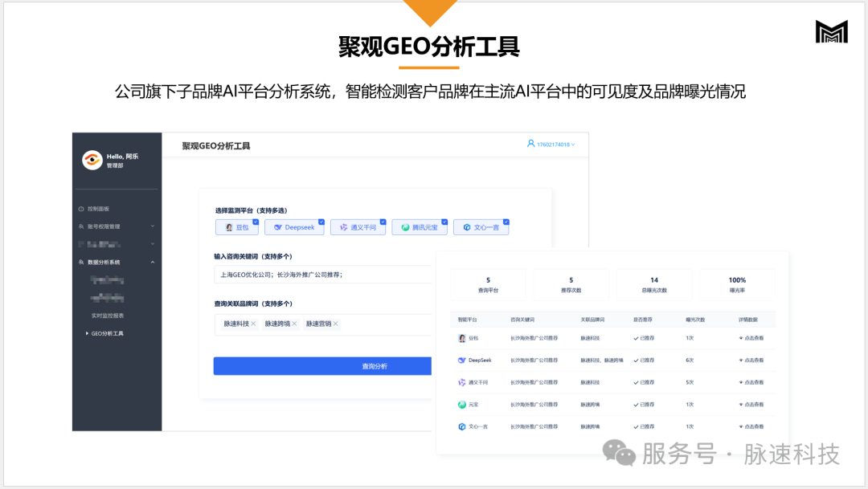Viewport: 868px width, 489px height.
Task: Click the 元宝 green icon in results table
Action: [461, 405]
